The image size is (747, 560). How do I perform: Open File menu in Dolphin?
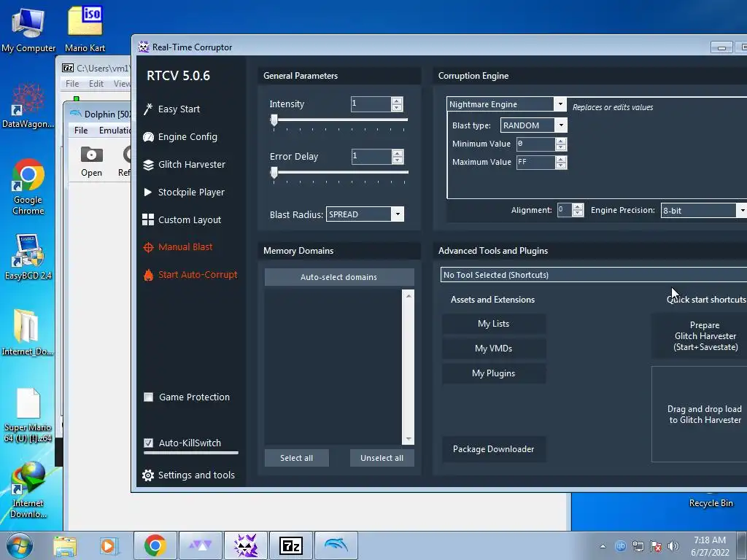coord(80,131)
